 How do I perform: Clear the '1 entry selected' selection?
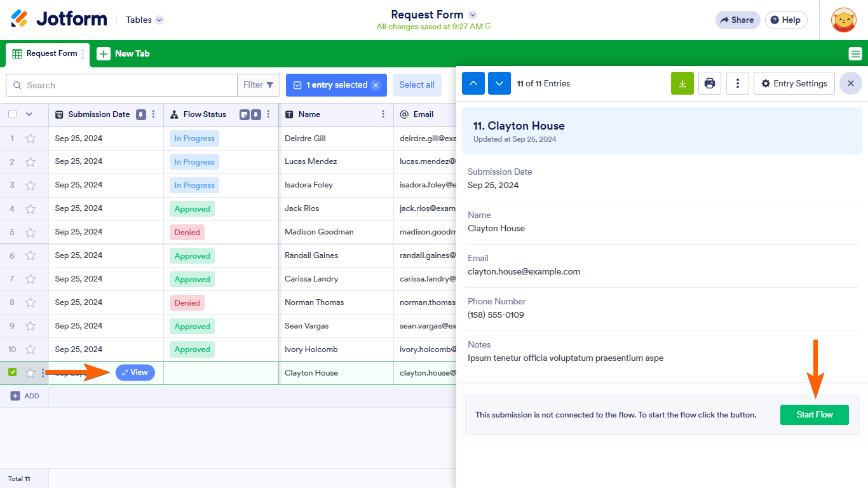click(376, 85)
